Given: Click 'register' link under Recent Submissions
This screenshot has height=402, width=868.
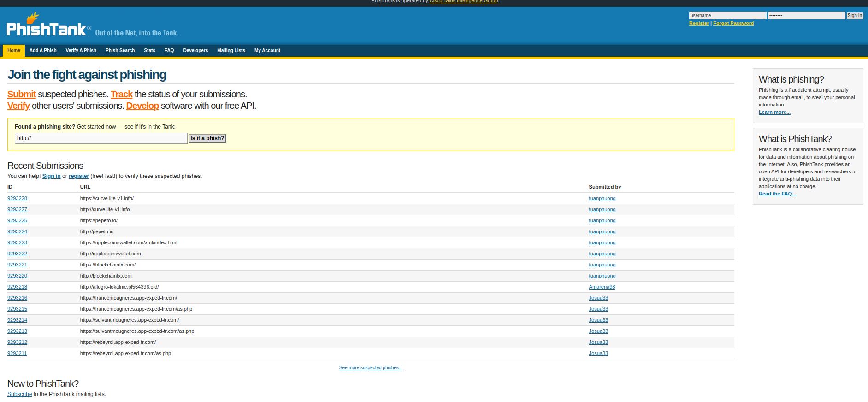Looking at the screenshot, I should (x=79, y=176).
